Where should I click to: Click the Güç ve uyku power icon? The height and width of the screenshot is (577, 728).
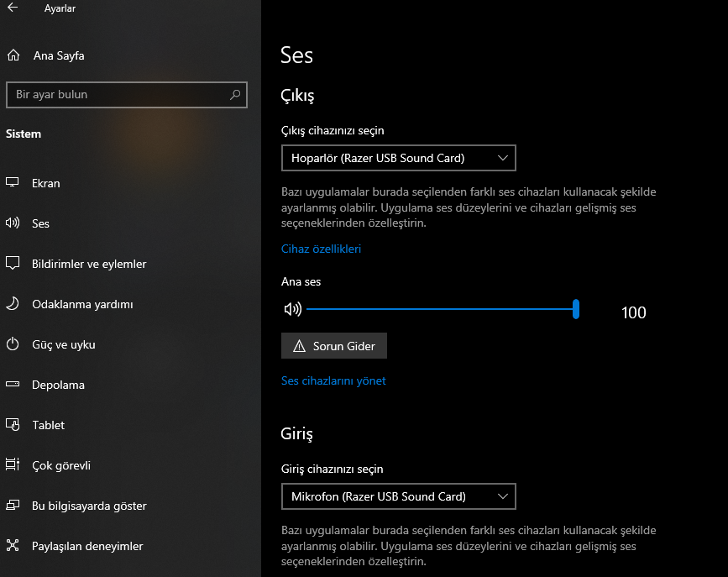click(x=13, y=344)
